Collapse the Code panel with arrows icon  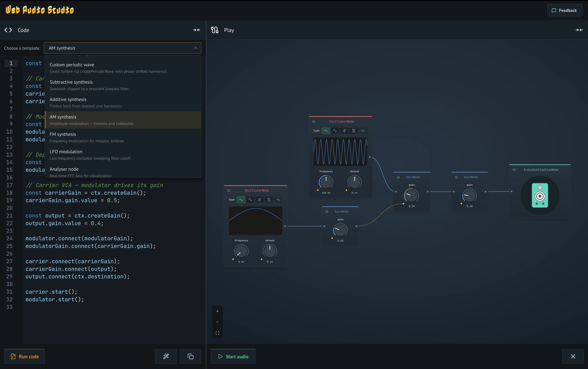coord(197,30)
